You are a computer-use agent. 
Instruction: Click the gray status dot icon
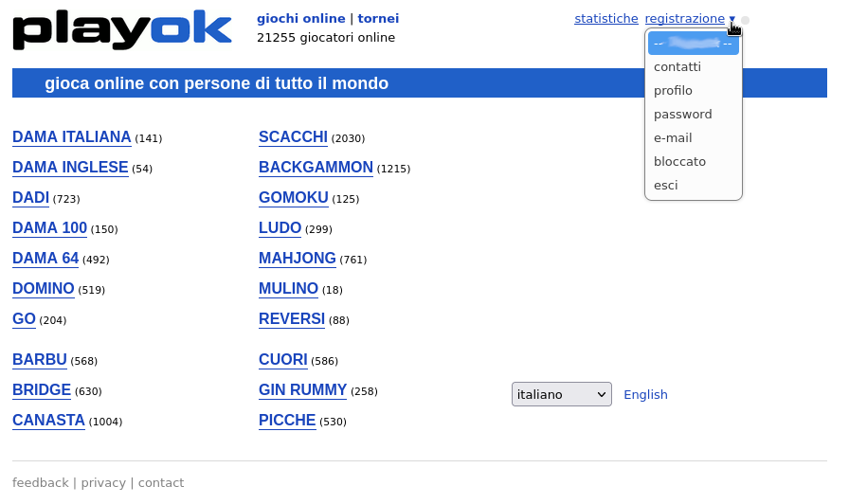click(x=745, y=20)
